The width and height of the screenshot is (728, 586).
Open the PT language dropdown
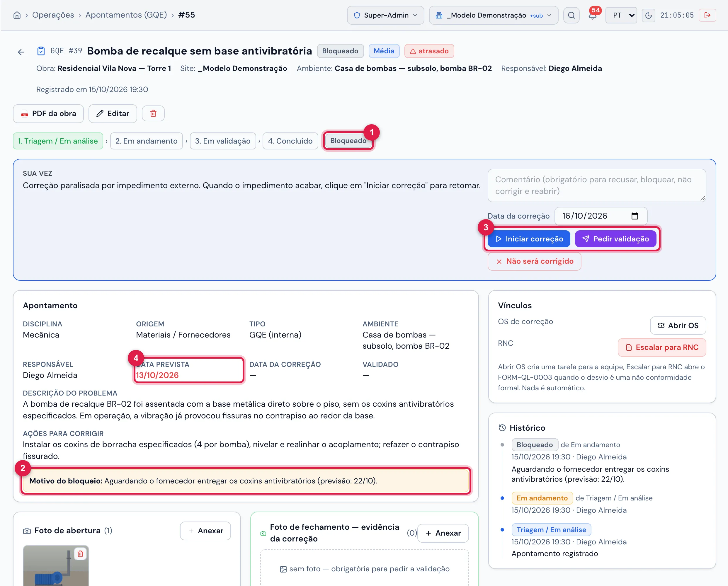(x=621, y=15)
